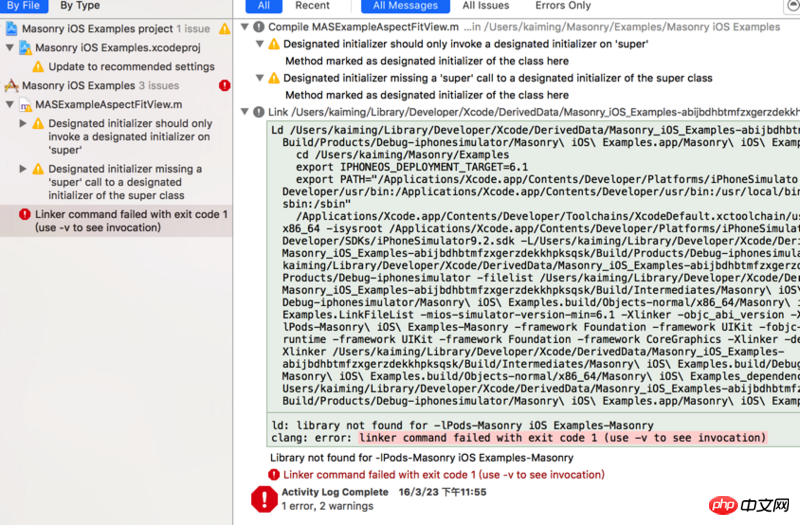Click timestamp '16/3/23 下午11:55'
This screenshot has width=800, height=525.
click(442, 492)
